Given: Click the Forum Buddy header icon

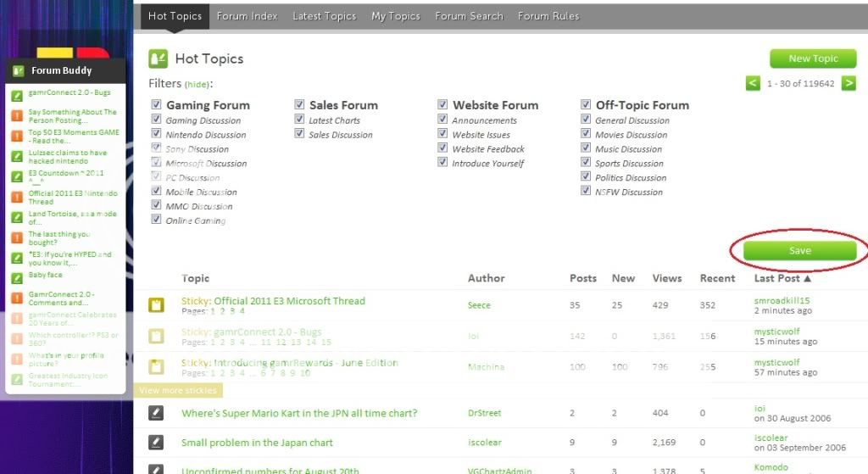Looking at the screenshot, I should point(18,70).
